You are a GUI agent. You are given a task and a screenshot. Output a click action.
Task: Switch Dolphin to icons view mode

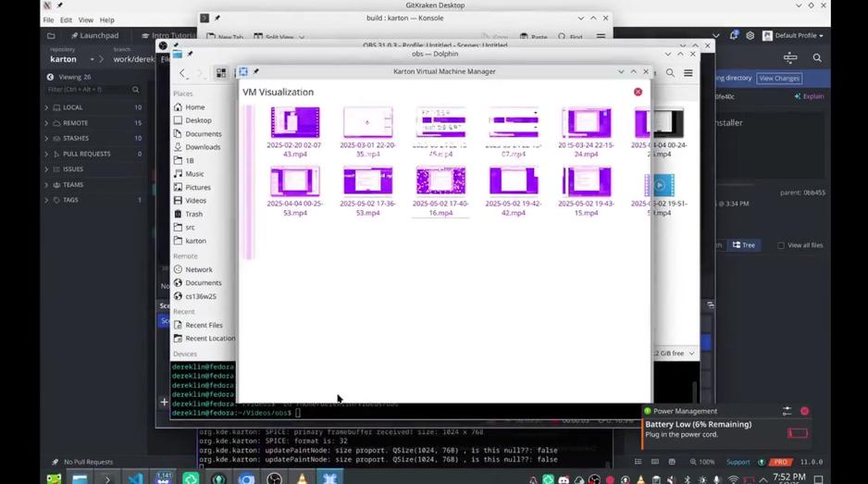221,73
